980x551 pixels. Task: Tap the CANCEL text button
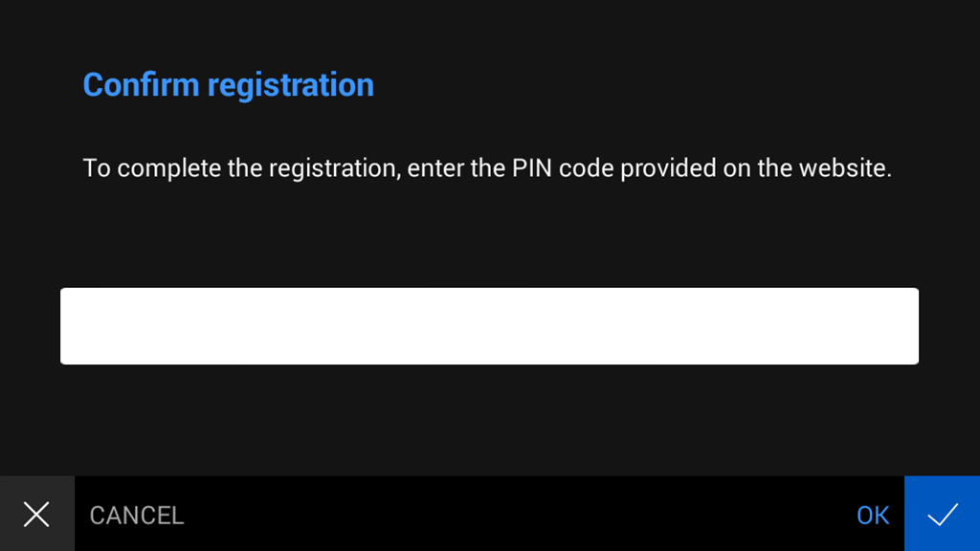136,516
